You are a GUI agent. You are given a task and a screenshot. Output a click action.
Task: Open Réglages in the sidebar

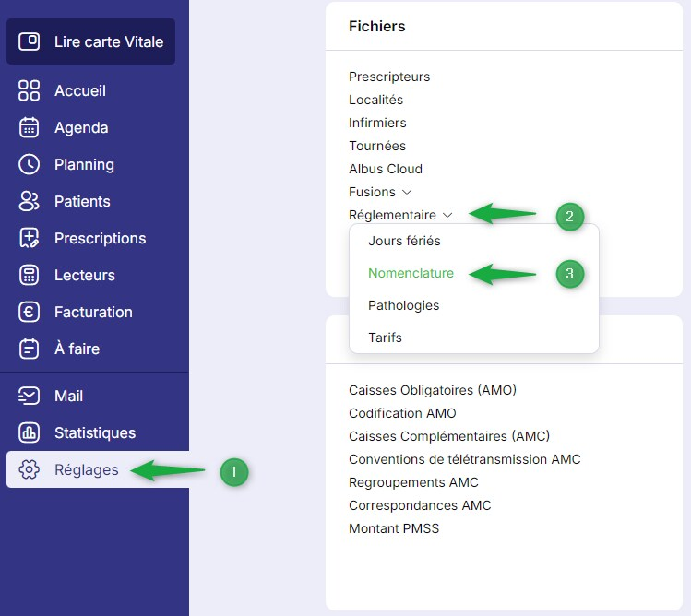(86, 469)
